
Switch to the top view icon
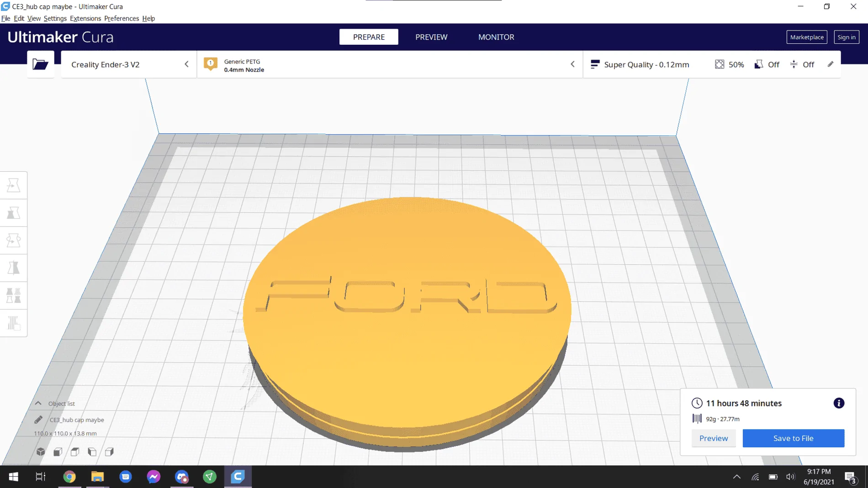point(75,451)
